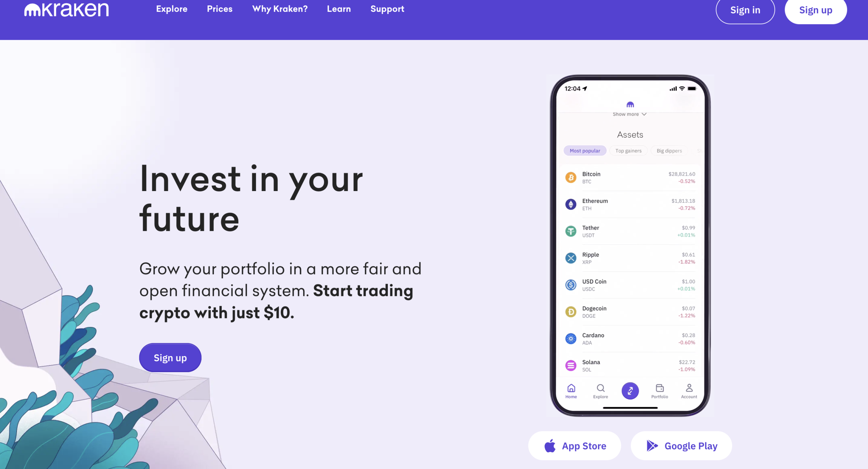This screenshot has width=868, height=469.
Task: Click the Sign up button
Action: point(815,10)
